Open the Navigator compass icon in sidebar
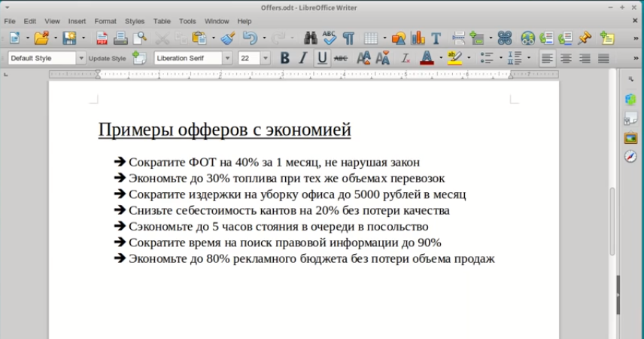Image resolution: width=644 pixels, height=339 pixels. click(x=630, y=157)
